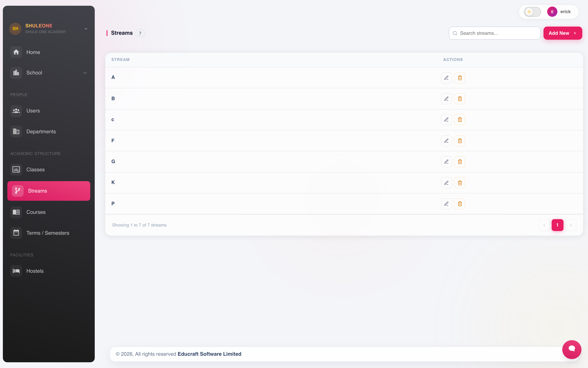Navigate to Departments in sidebar
This screenshot has height=368, width=588.
(x=49, y=132)
